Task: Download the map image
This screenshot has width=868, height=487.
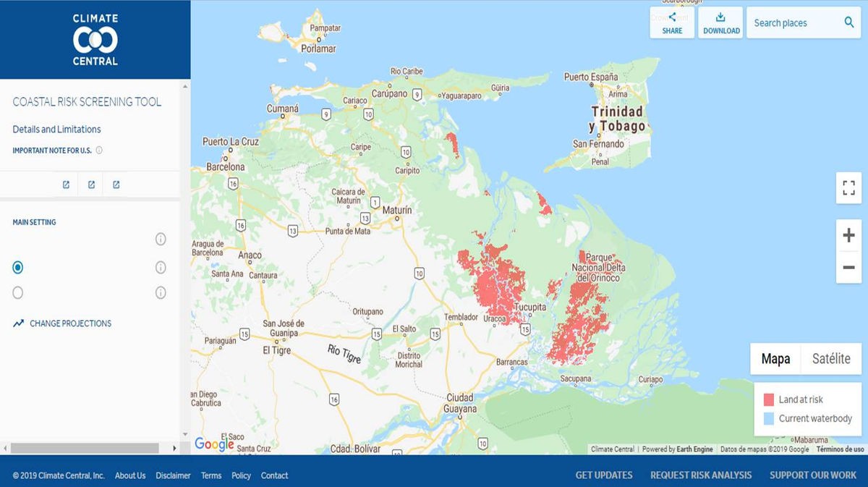Action: coord(721,22)
